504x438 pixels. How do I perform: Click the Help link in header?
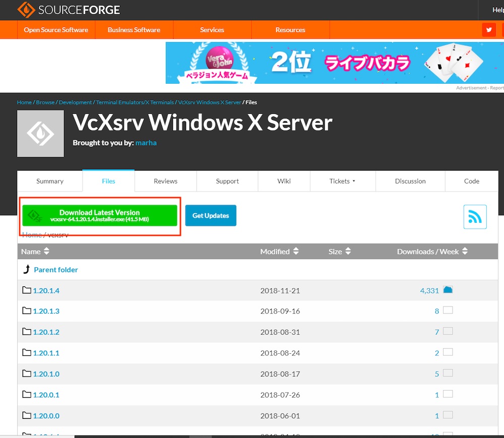click(498, 10)
